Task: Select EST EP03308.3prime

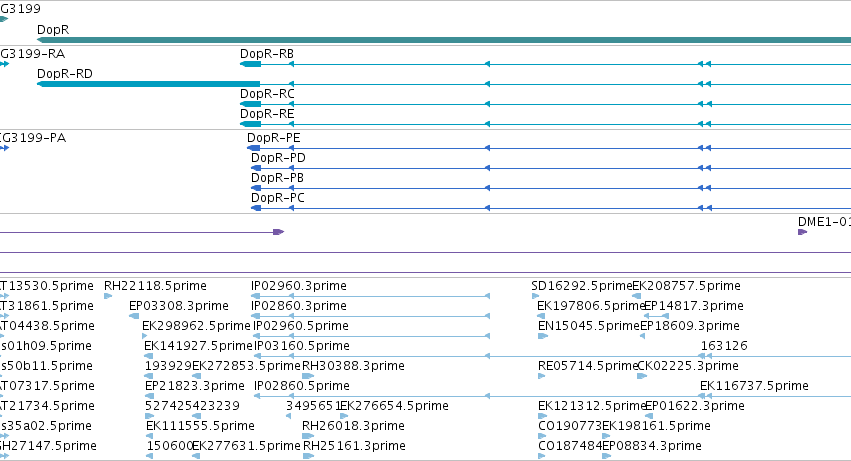Action: (x=179, y=306)
